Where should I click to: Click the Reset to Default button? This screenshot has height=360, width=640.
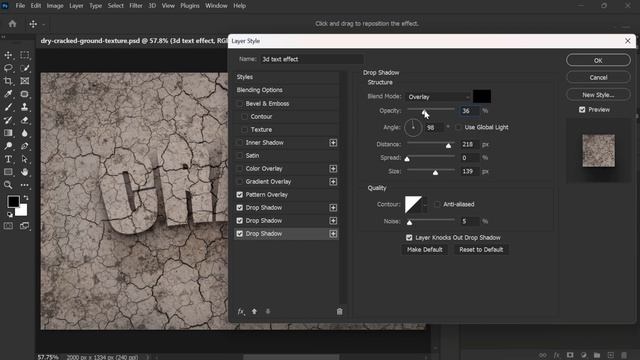click(x=481, y=249)
